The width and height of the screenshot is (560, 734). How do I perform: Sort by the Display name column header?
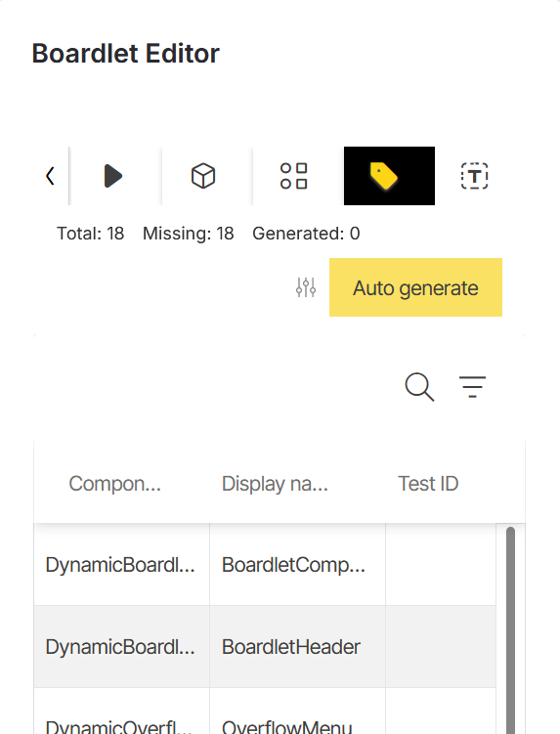coord(275,484)
